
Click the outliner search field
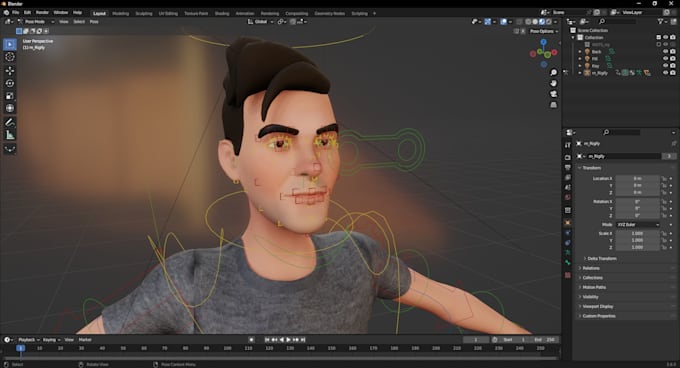(618, 21)
